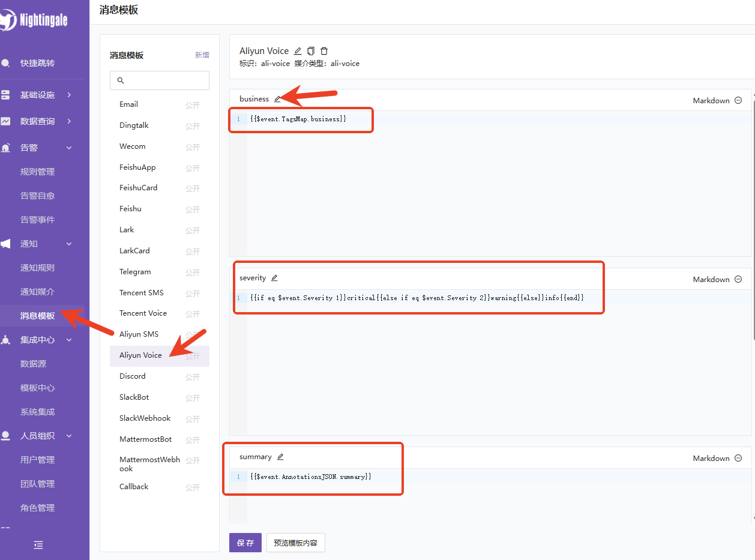The width and height of the screenshot is (755, 560).
Task: Click the edit pencil next to Aliyun Voice title
Action: pyautogui.click(x=298, y=51)
